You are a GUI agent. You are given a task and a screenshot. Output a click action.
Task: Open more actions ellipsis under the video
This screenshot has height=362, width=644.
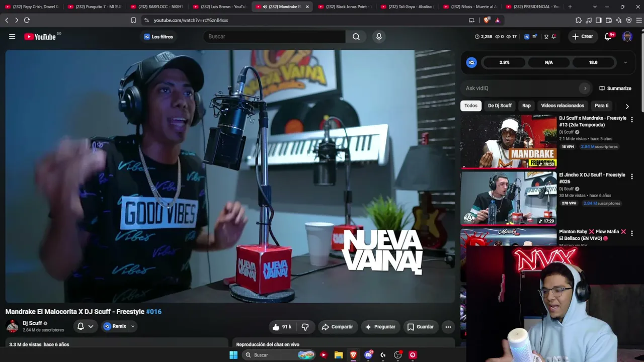(448, 327)
